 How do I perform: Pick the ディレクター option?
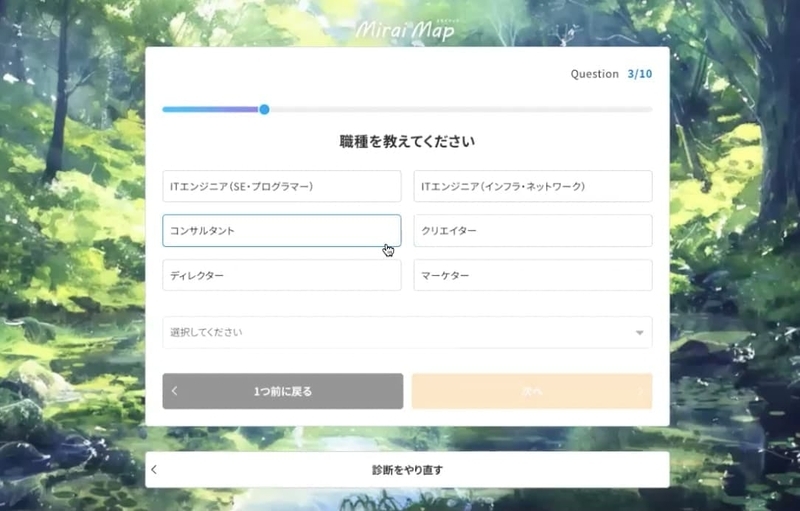coord(282,275)
